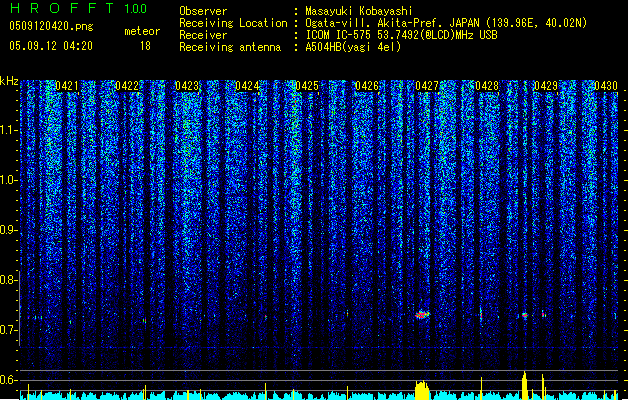The image size is (629, 400).
Task: Select receiver text ICOM IC-575 53.7492 MHz USB
Action: pos(401,35)
